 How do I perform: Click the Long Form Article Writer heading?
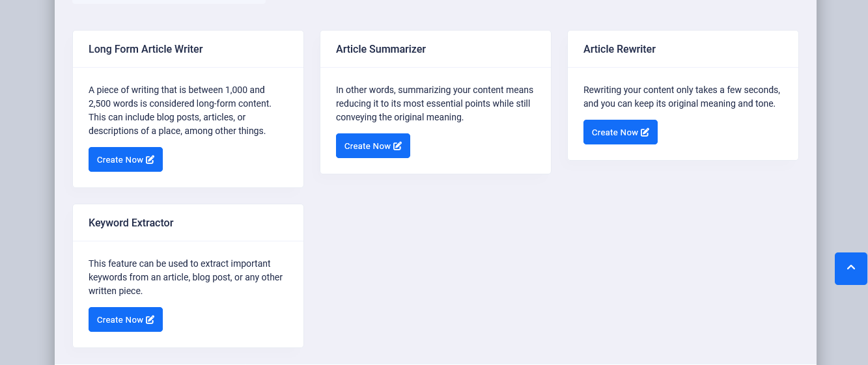pos(146,49)
